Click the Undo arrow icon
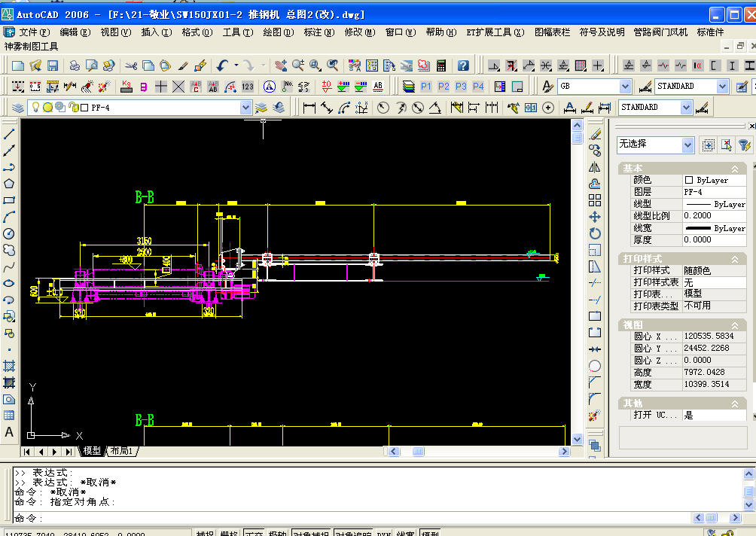Viewport: 756px width, 536px height. point(222,65)
